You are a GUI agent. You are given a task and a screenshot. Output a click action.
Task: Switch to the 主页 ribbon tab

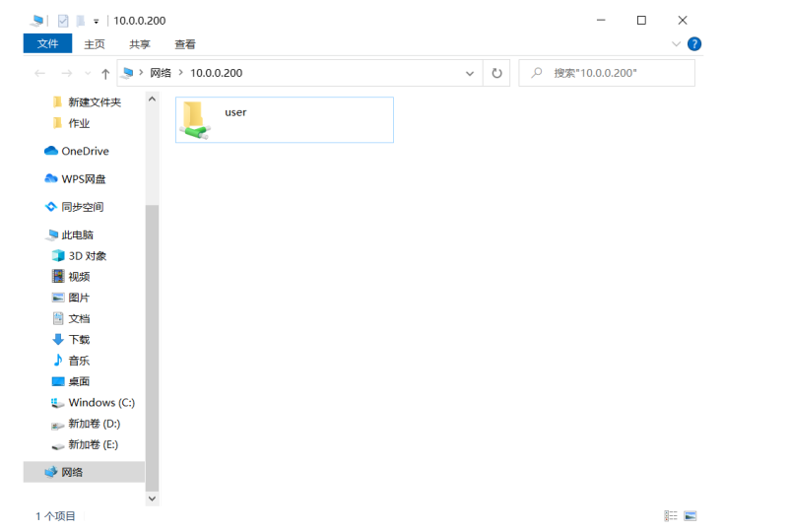point(95,44)
